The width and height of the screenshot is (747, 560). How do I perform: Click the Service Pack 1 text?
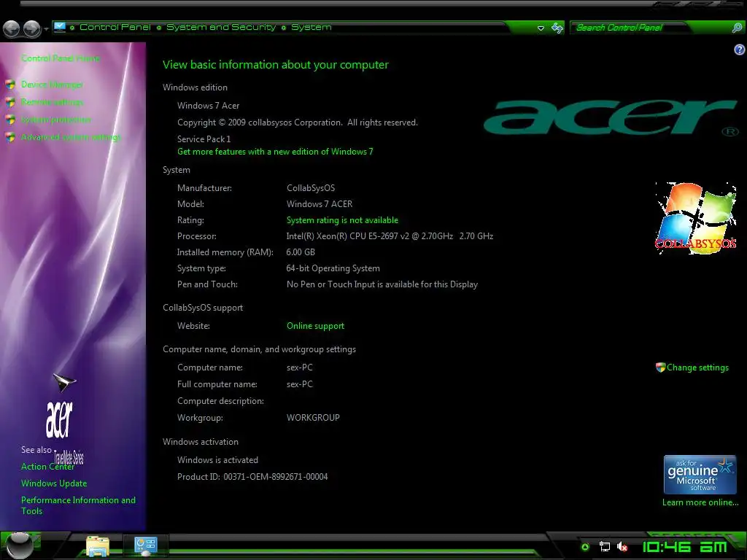[x=204, y=139]
